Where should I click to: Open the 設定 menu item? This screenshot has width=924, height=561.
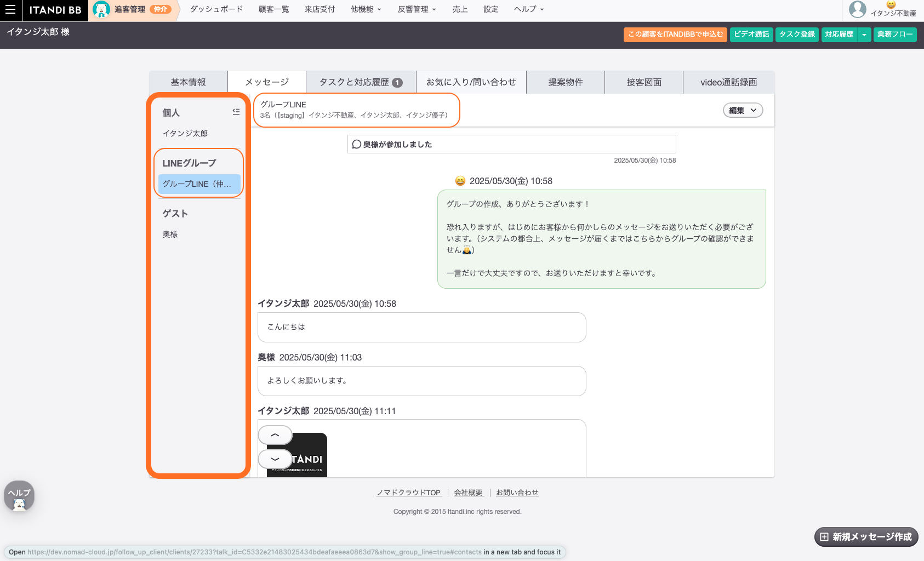(490, 9)
